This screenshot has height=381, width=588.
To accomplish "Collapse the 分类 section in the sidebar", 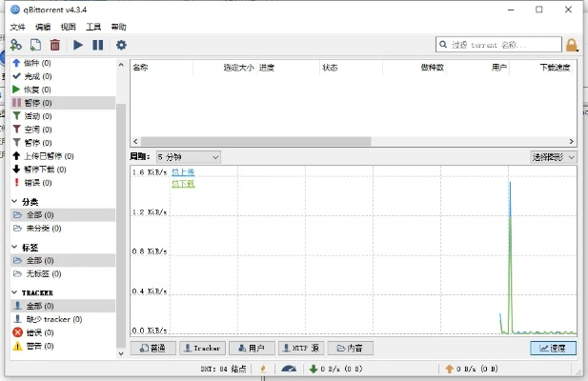I will click(15, 202).
